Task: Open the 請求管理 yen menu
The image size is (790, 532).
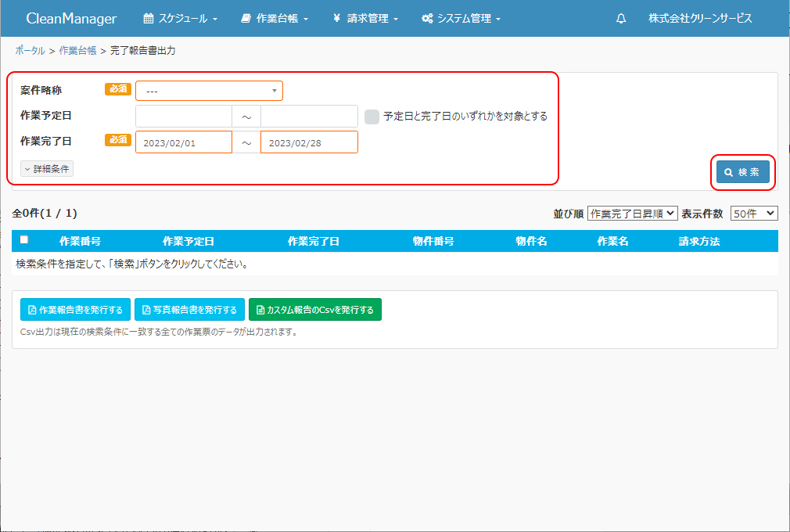Action: (365, 19)
